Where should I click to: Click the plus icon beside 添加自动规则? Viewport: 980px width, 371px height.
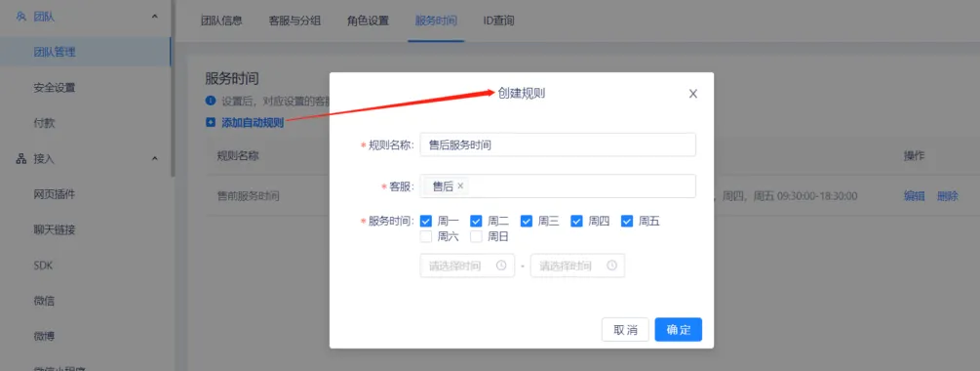pos(211,123)
